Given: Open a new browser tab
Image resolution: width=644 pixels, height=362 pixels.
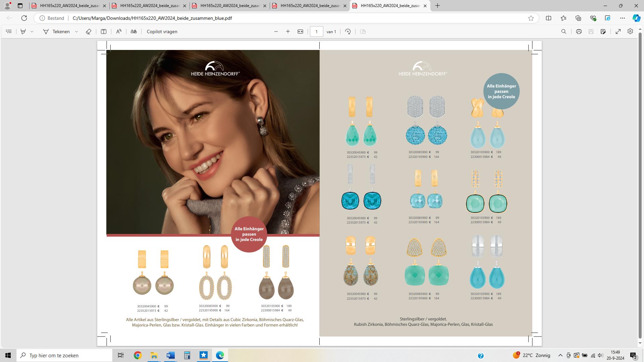Looking at the screenshot, I should click(437, 6).
